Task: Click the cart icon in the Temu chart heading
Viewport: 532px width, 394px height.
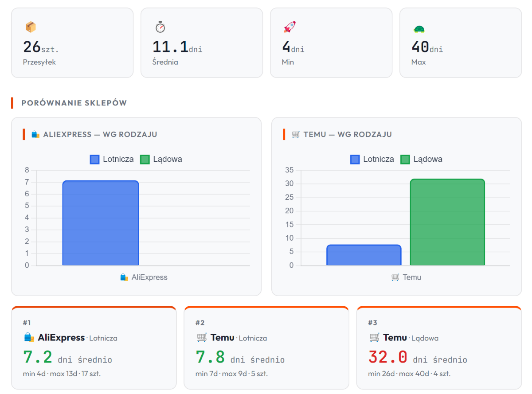Action: coord(296,134)
